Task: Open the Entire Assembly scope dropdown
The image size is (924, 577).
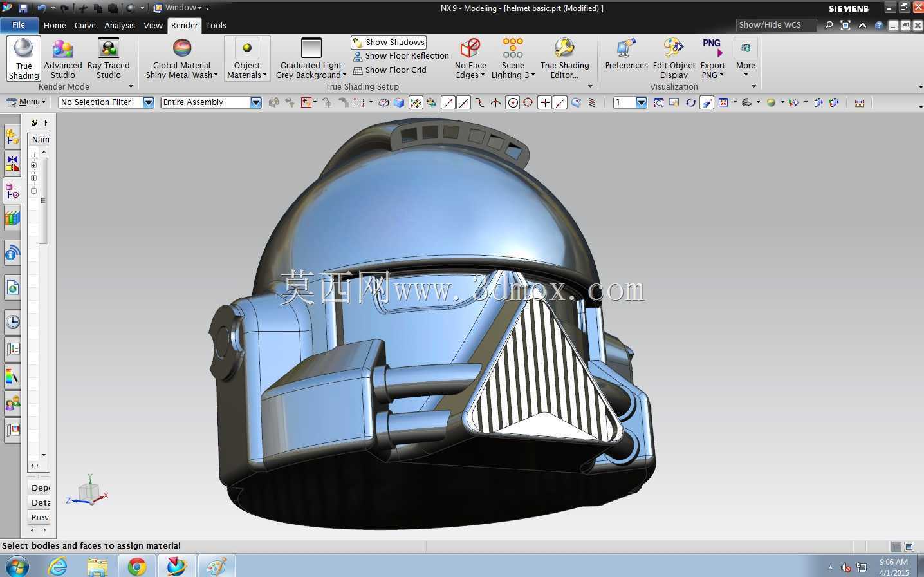Action: (211, 102)
